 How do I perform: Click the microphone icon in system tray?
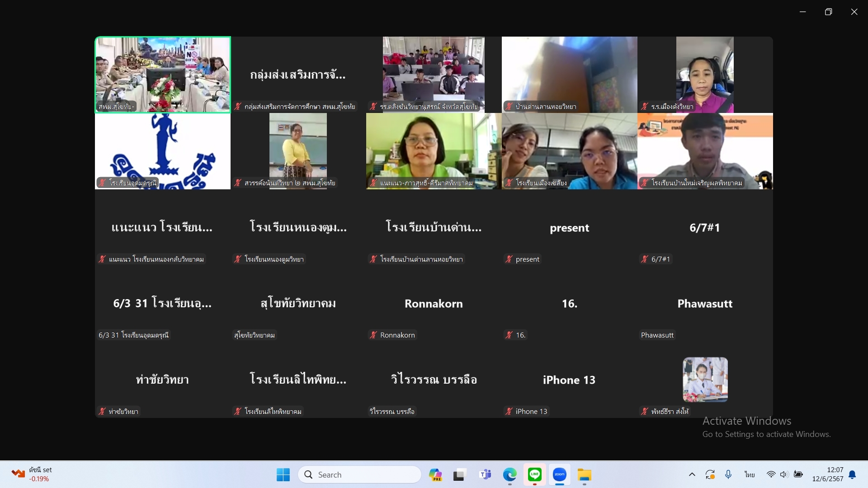pos(728,474)
